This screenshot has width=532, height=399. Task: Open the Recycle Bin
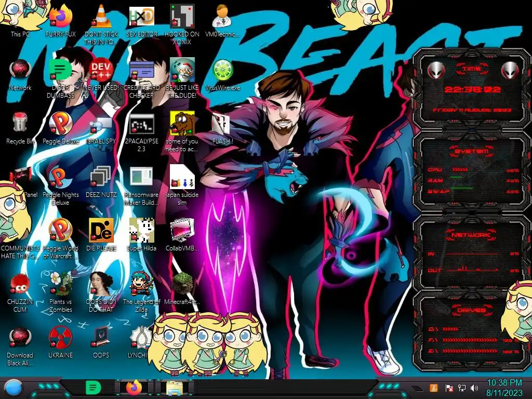click(20, 128)
